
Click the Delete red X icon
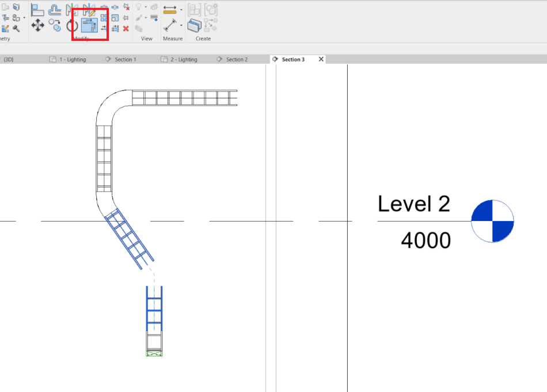click(x=126, y=29)
